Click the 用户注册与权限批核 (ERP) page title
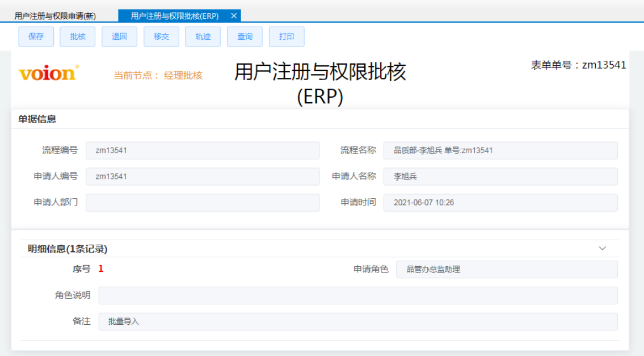 tap(320, 84)
